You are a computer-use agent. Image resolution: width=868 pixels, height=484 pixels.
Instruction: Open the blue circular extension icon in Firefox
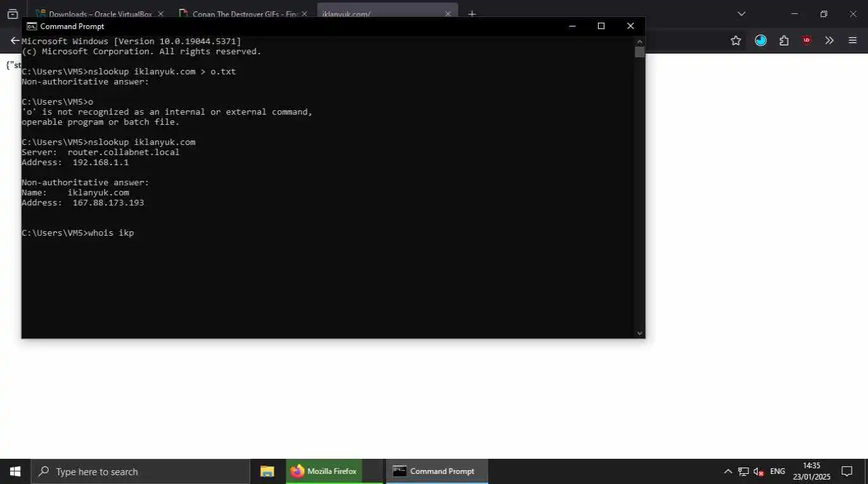pos(761,40)
